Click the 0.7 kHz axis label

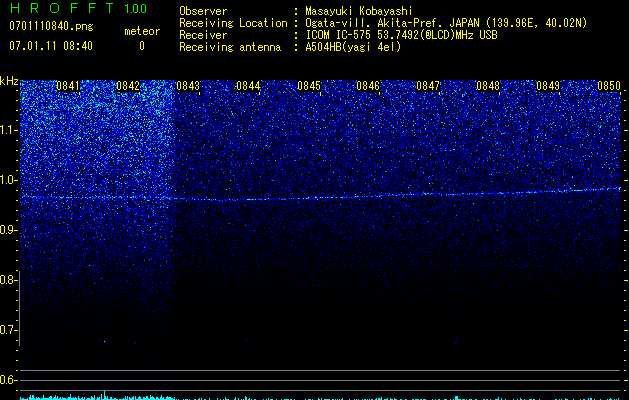point(8,330)
